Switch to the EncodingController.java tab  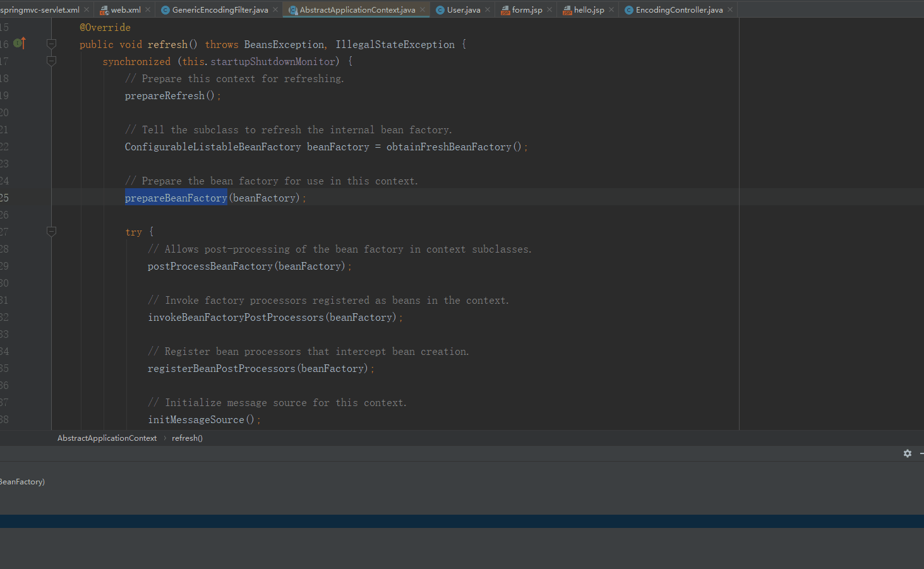679,10
